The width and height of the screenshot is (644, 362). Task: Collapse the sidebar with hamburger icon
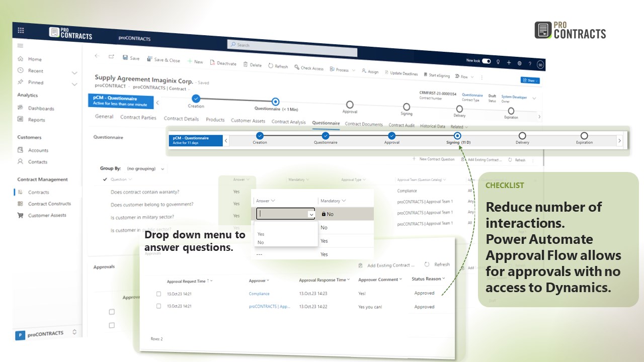[20, 46]
